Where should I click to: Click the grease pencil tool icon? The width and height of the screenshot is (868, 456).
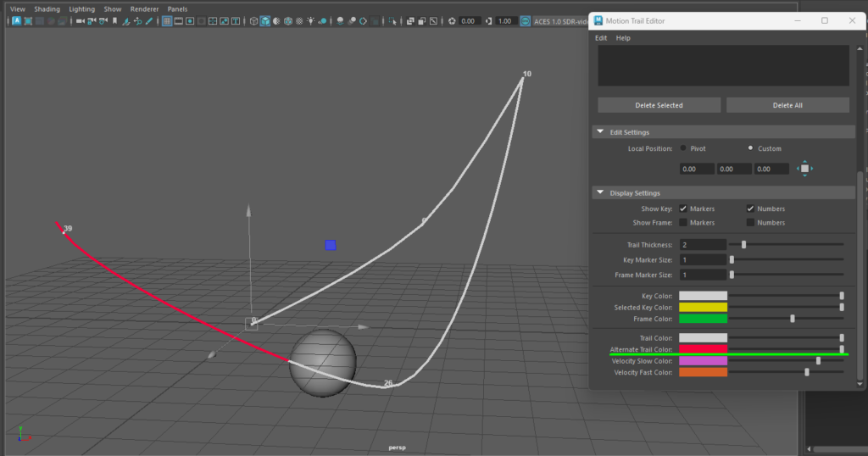149,21
